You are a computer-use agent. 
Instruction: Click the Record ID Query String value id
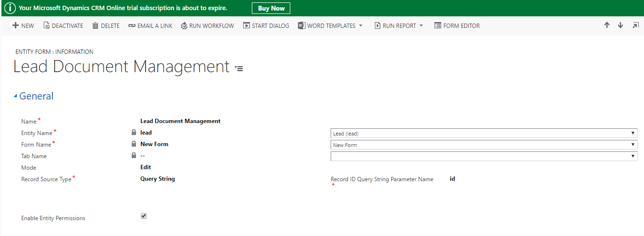[452, 179]
